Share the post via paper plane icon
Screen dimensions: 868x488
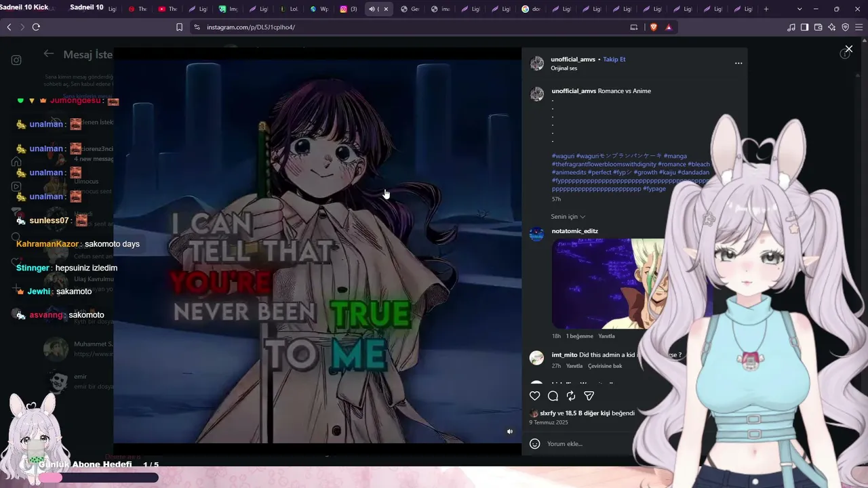click(589, 396)
